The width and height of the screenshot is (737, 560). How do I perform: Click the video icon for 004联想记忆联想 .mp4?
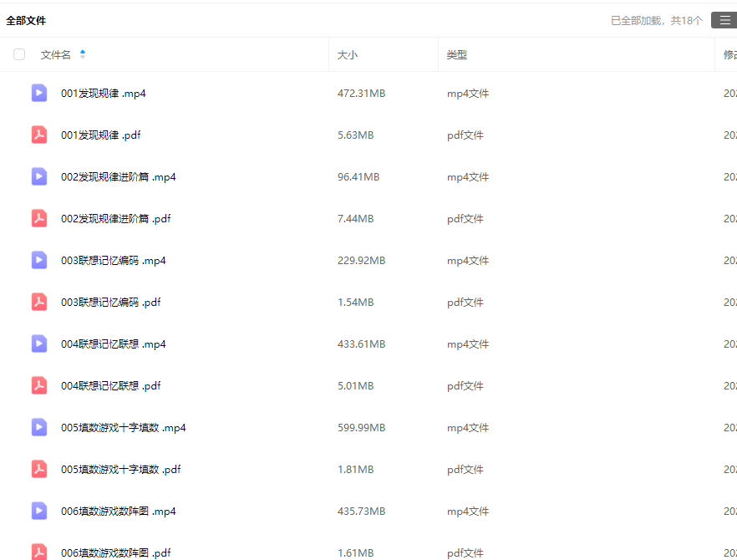click(39, 344)
